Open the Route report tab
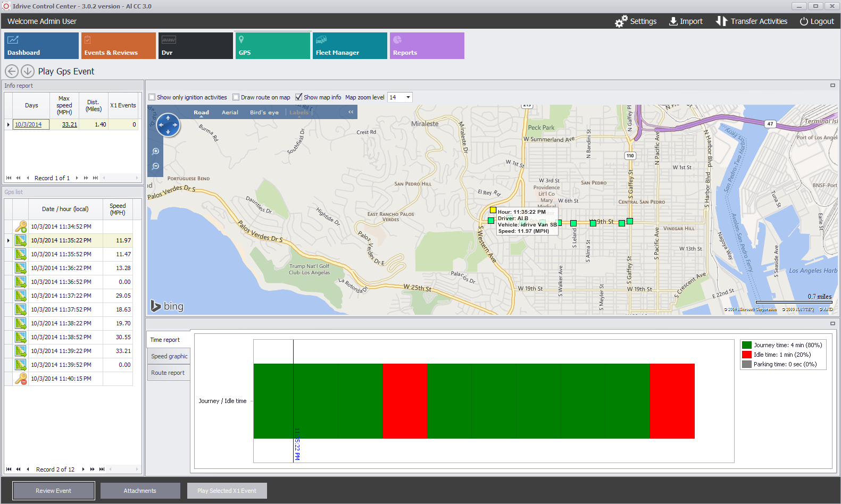Image resolution: width=841 pixels, height=504 pixels. pyautogui.click(x=168, y=373)
